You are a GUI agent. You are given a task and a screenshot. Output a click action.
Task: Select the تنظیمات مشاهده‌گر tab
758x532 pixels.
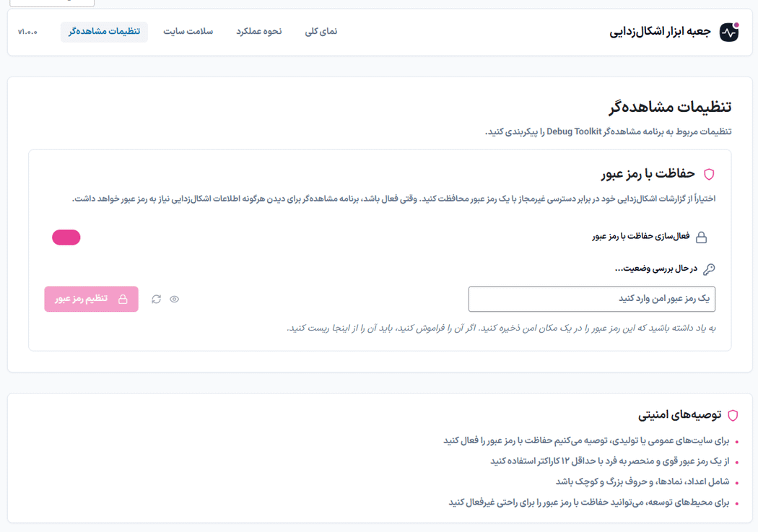104,32
